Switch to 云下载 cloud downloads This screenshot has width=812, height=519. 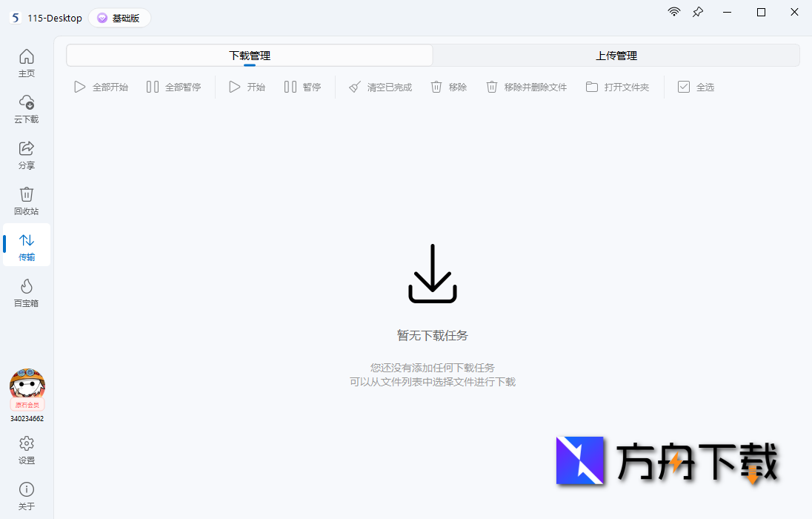(26, 109)
